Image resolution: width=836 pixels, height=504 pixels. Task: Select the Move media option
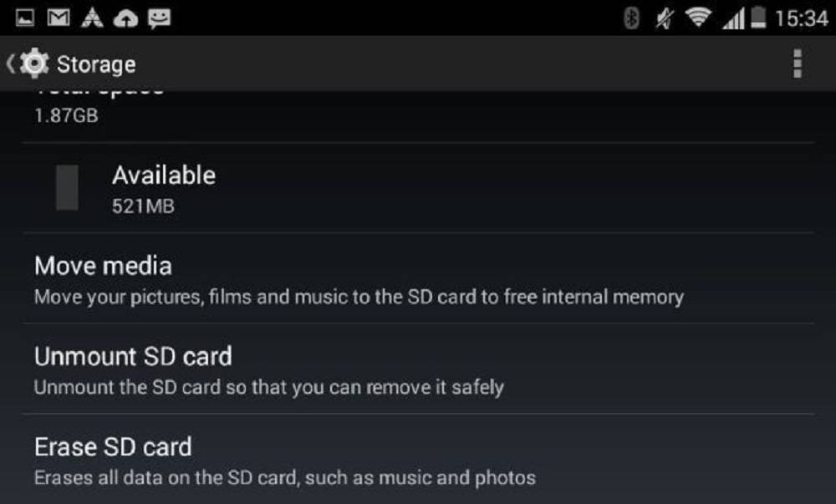418,278
